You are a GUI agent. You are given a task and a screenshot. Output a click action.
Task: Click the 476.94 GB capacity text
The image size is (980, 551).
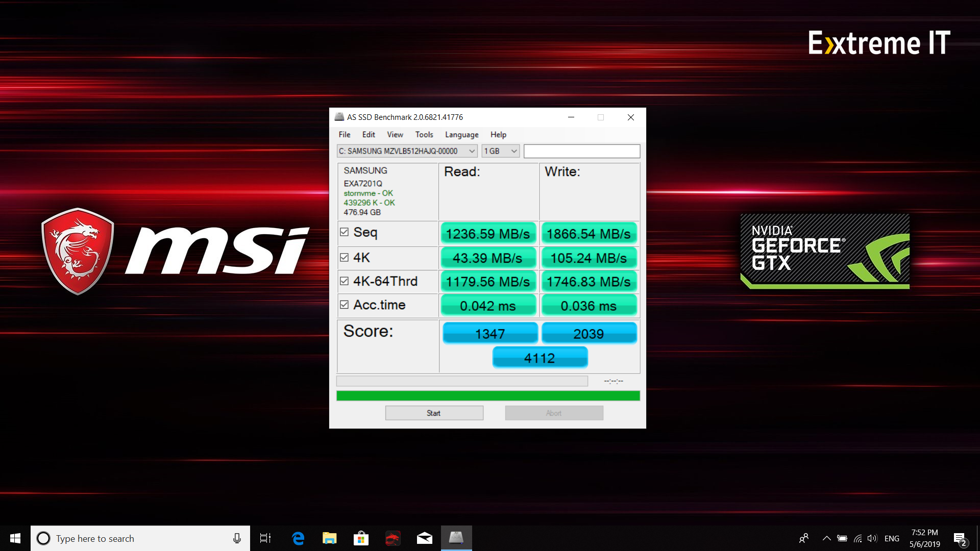click(362, 212)
